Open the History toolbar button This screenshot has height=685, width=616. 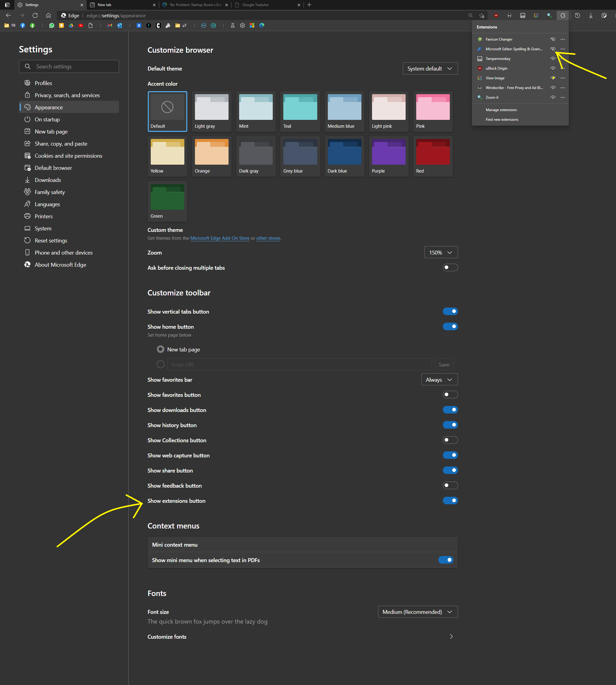pyautogui.click(x=578, y=15)
